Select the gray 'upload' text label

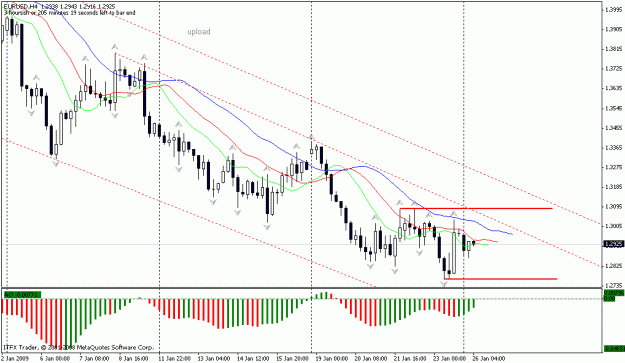coord(199,31)
